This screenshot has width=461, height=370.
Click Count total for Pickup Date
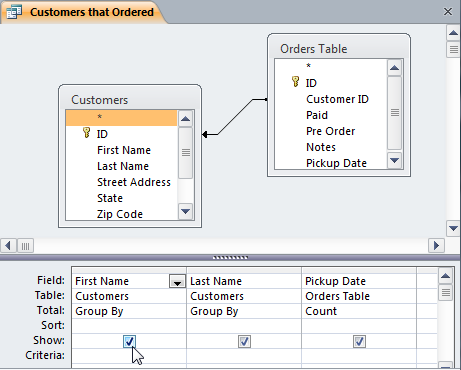click(359, 311)
